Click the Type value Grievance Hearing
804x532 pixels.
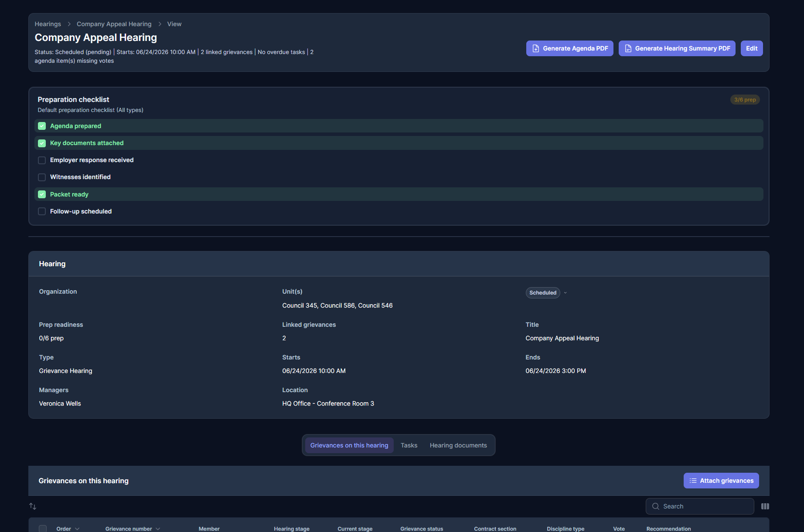tap(66, 371)
